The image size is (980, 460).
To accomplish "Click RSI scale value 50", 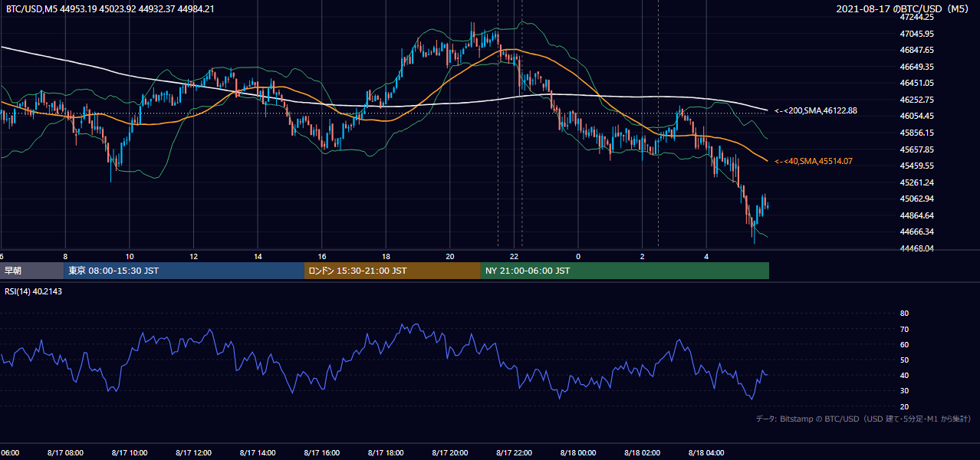I will point(904,360).
